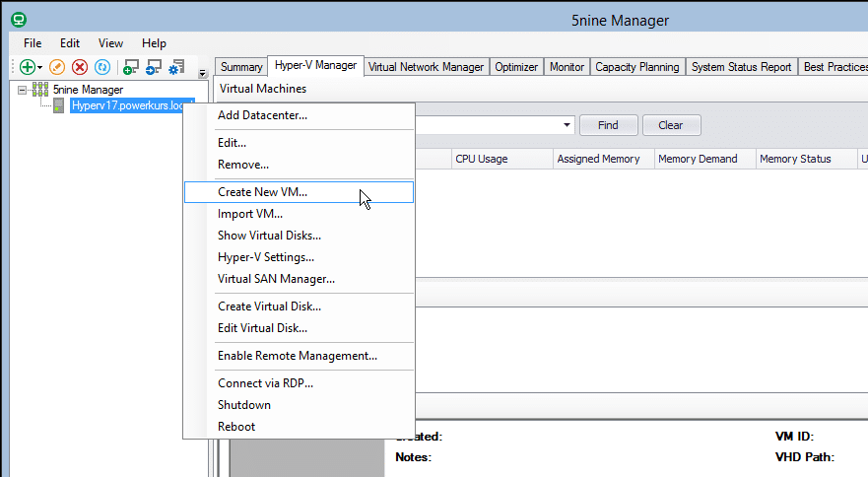Screen dimensions: 868x477
Task: Collapse the 5nine Manager tree node
Action: click(x=22, y=90)
